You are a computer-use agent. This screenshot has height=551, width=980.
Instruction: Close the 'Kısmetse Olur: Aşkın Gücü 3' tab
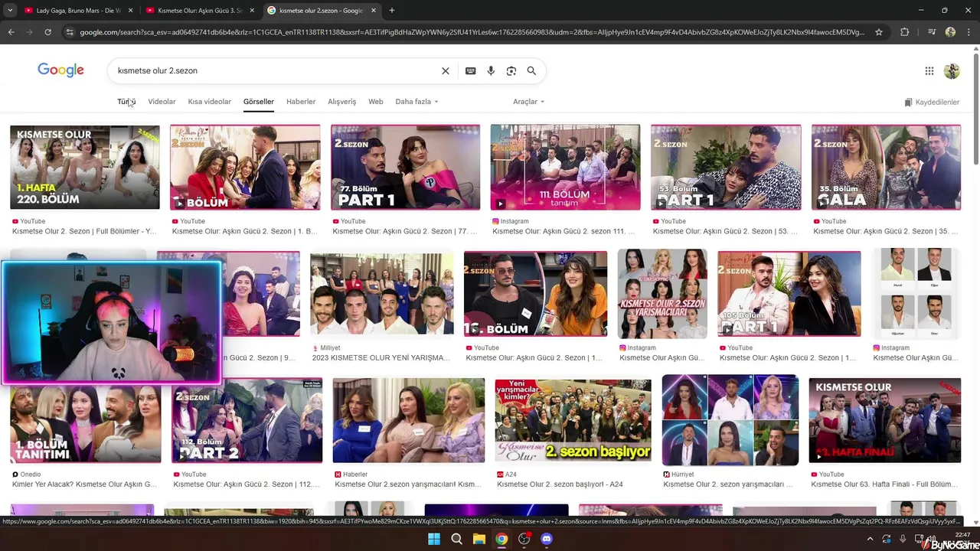pos(252,11)
